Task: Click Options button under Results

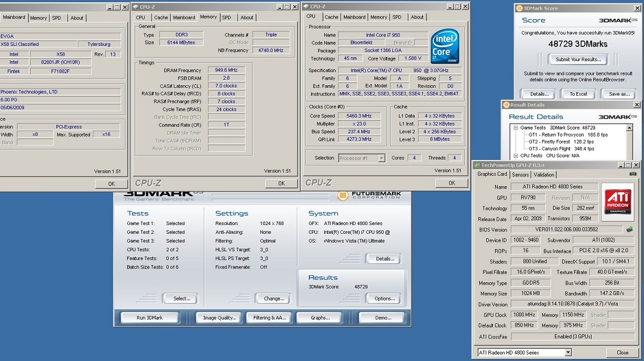Action: 385,299
